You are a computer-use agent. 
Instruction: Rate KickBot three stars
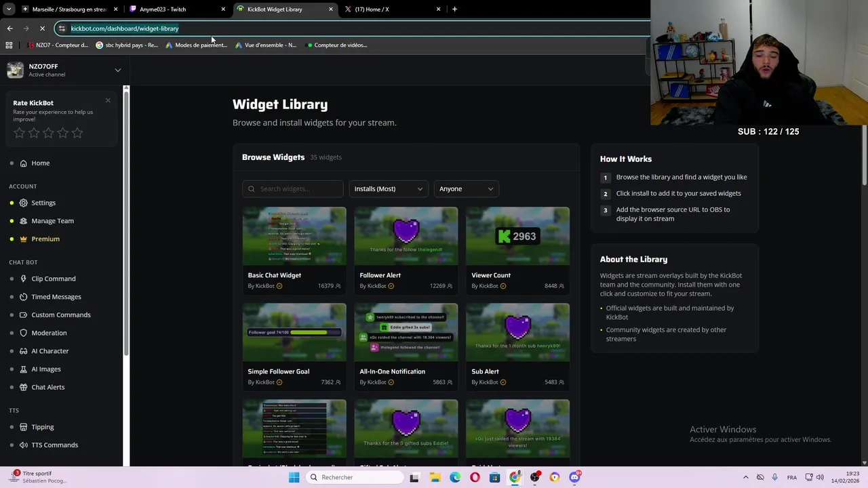[48, 133]
